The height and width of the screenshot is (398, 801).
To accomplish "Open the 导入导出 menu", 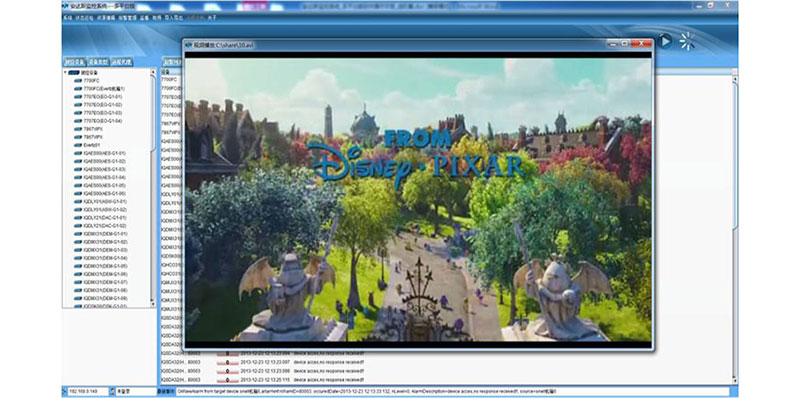I will [x=173, y=17].
